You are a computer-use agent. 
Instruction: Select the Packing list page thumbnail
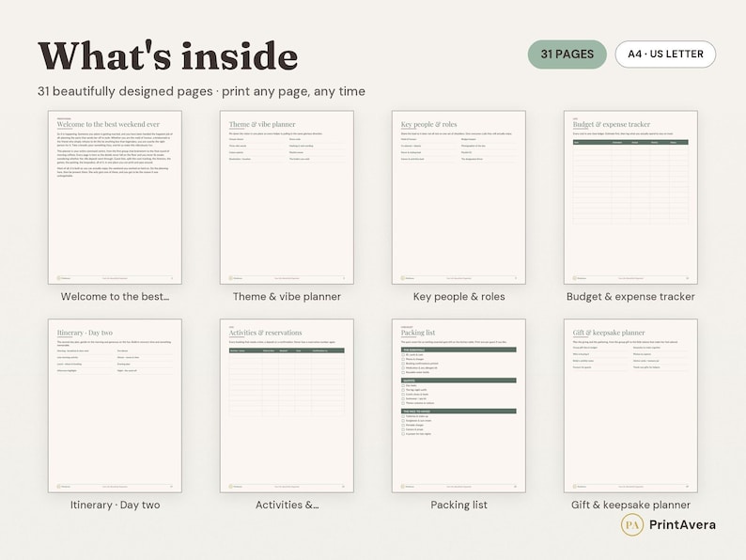(458, 405)
